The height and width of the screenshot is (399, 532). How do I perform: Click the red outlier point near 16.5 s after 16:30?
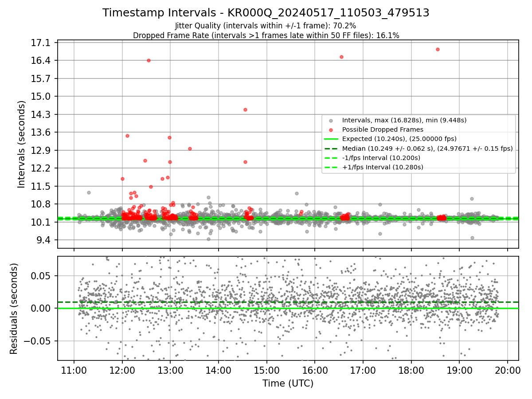[x=341, y=57]
